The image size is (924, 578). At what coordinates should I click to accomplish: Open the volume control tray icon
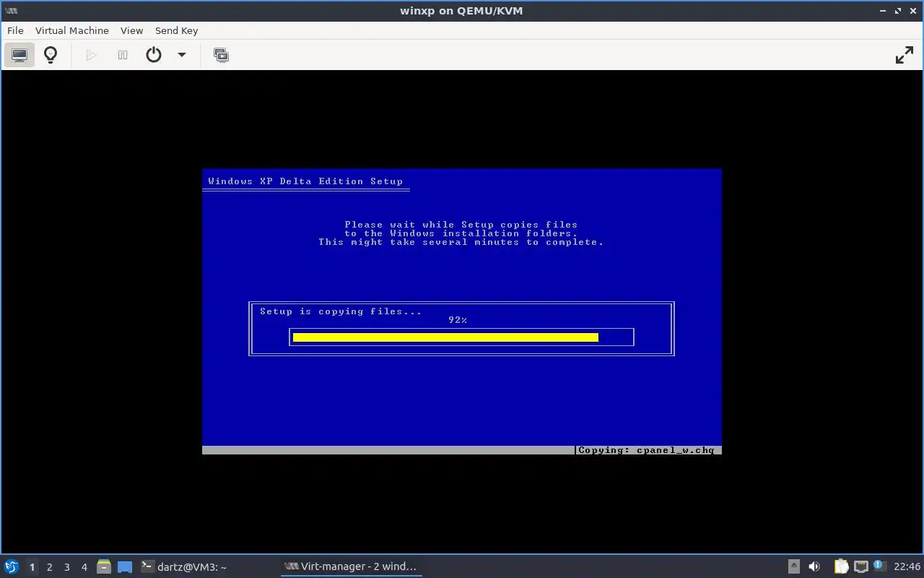pyautogui.click(x=814, y=566)
